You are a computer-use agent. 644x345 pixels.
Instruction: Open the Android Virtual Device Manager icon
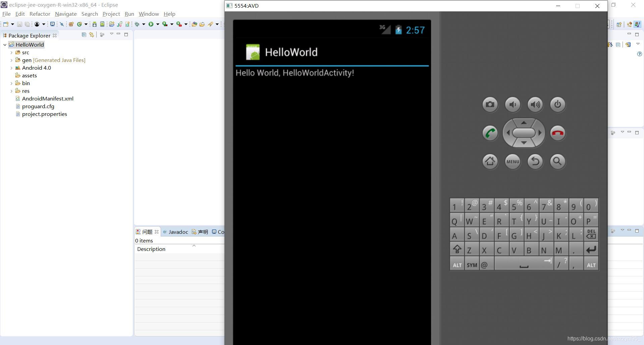coord(102,24)
